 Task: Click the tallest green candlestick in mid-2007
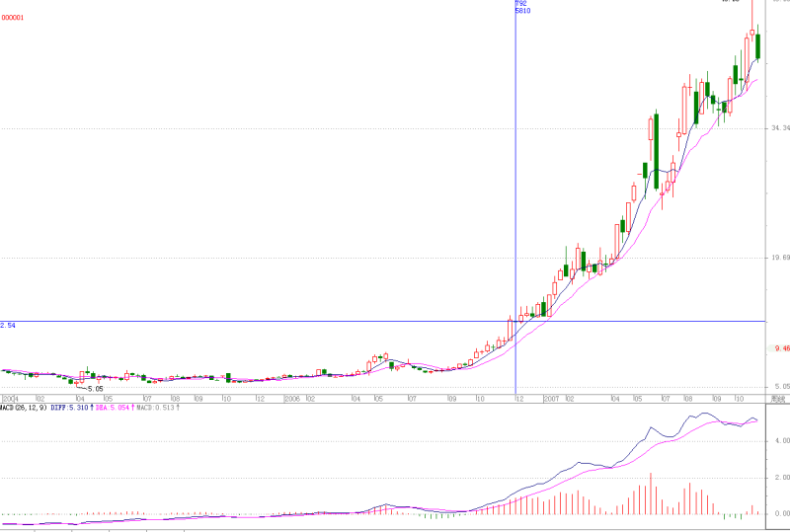(656, 151)
